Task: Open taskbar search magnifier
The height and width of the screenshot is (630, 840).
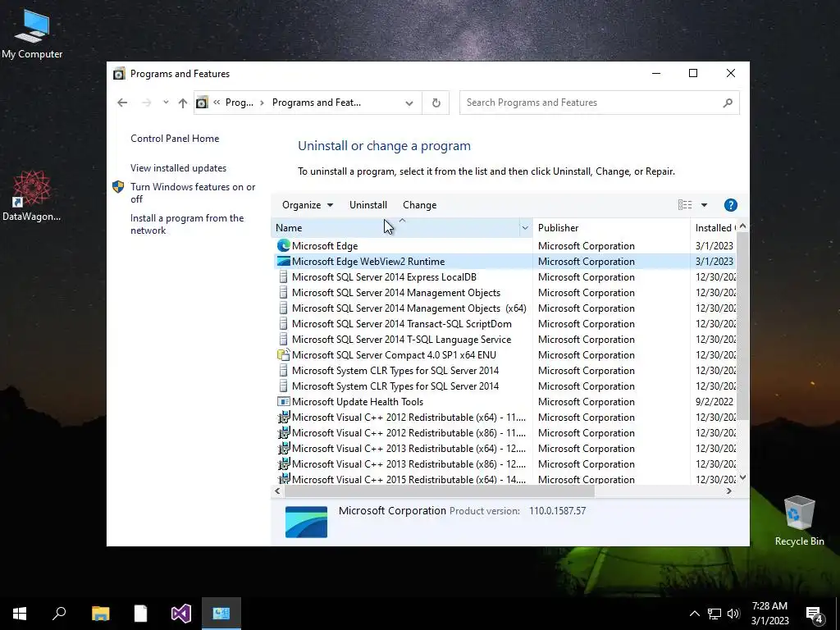Action: 59,614
